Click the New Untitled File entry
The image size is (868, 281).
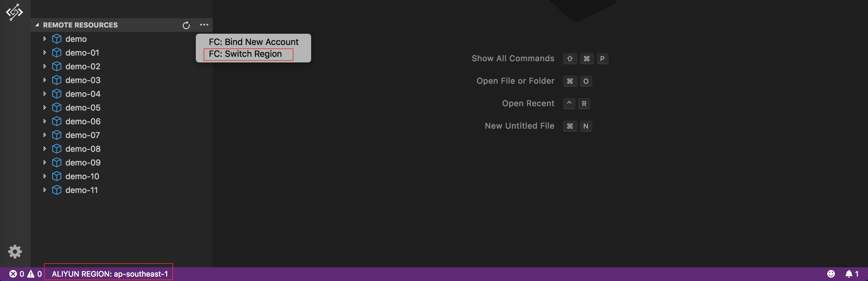(x=519, y=126)
